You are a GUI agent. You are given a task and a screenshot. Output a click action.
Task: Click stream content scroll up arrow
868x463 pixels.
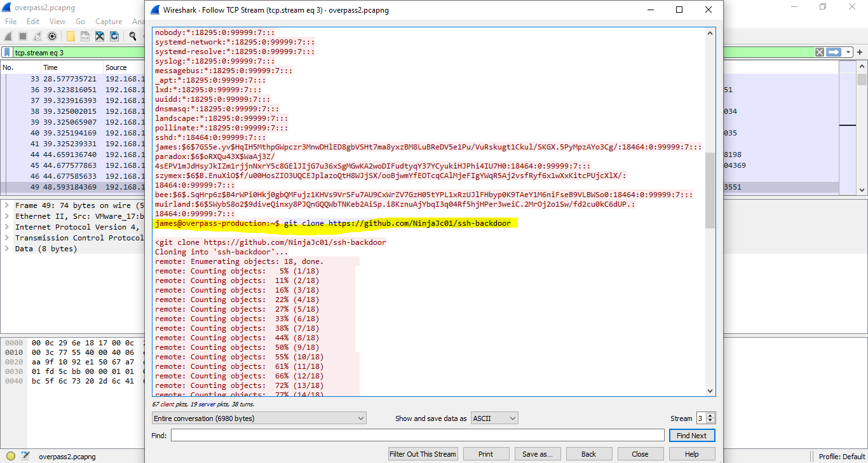tap(710, 32)
